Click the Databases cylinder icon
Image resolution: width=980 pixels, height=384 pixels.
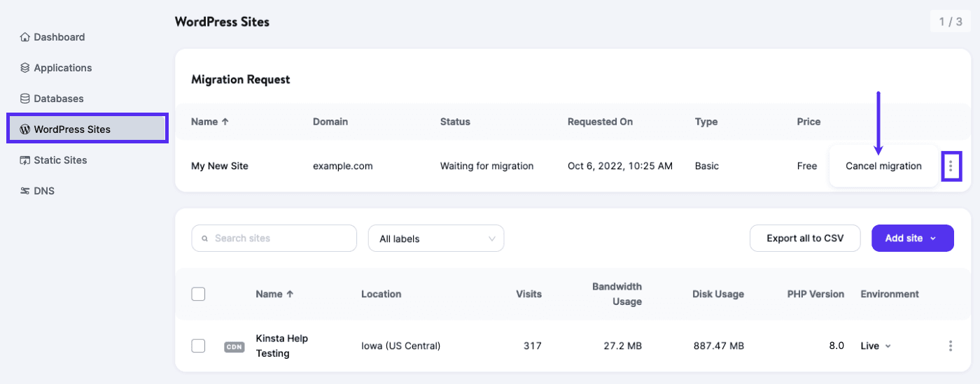pyautogui.click(x=25, y=99)
